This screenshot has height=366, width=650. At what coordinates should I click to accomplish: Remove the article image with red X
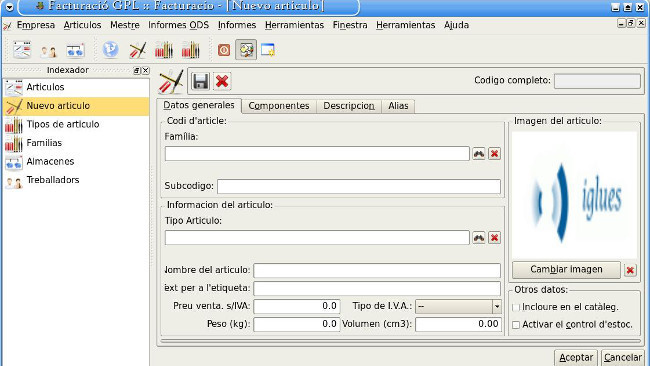630,270
